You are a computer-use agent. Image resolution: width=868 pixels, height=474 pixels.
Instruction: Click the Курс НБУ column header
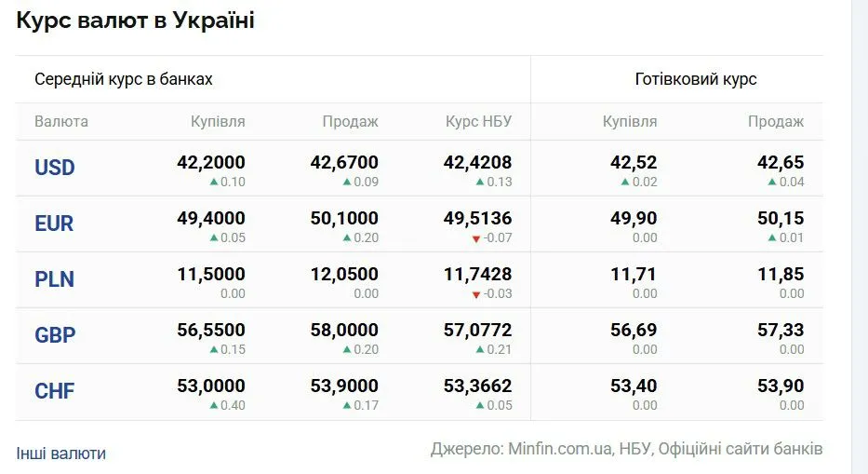point(478,121)
